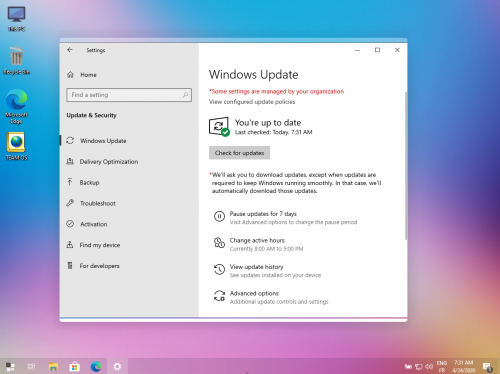The width and height of the screenshot is (500, 374).
Task: Click the pause icon beside Pause updates
Action: pos(219,217)
